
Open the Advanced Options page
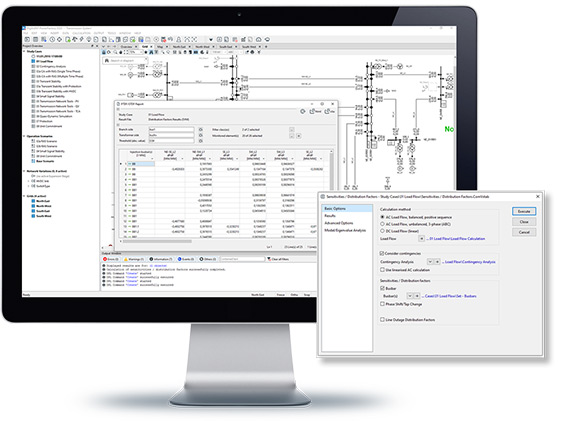338,223
